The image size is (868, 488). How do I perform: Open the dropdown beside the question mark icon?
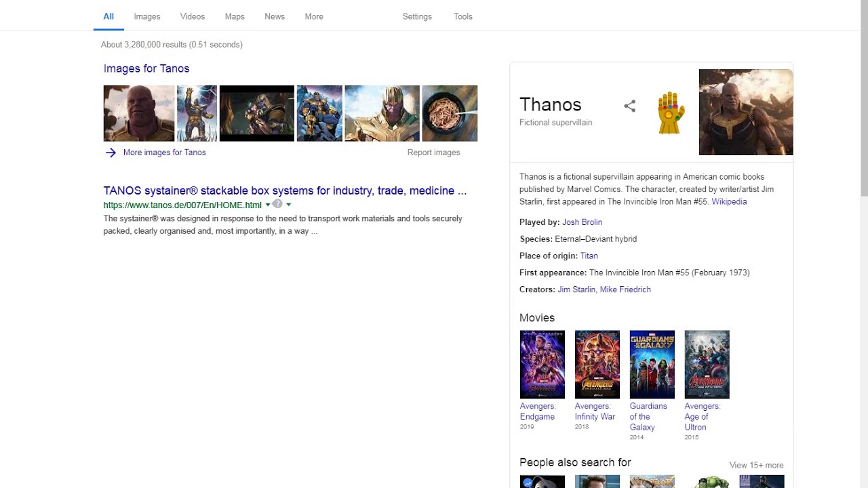tap(288, 205)
